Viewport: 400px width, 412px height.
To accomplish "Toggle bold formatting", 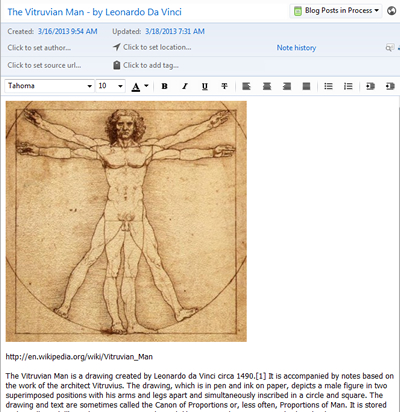I will 164,86.
